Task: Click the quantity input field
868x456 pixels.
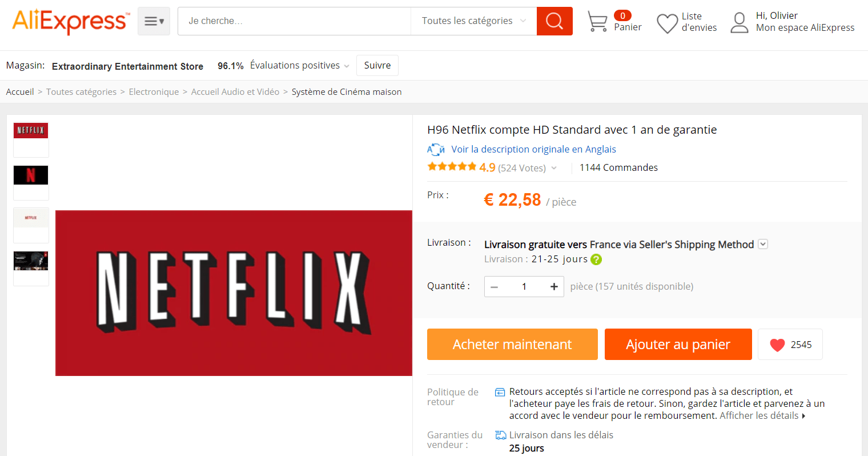Action: coord(524,287)
